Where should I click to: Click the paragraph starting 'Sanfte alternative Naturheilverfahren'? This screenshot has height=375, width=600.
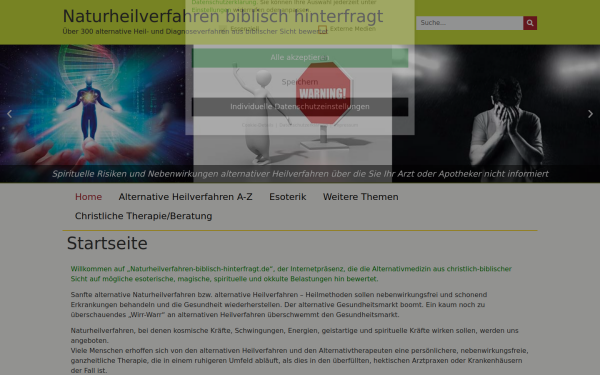279,305
